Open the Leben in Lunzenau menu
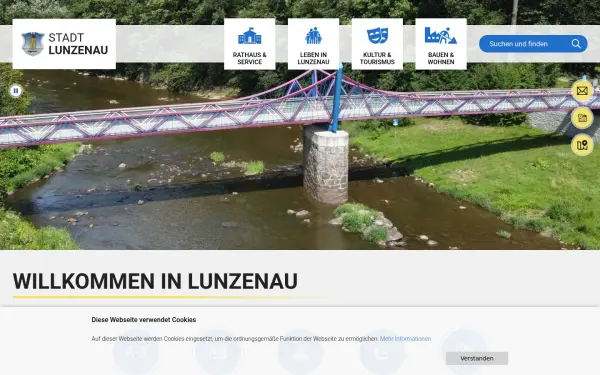Image resolution: width=600 pixels, height=375 pixels. pyautogui.click(x=313, y=44)
